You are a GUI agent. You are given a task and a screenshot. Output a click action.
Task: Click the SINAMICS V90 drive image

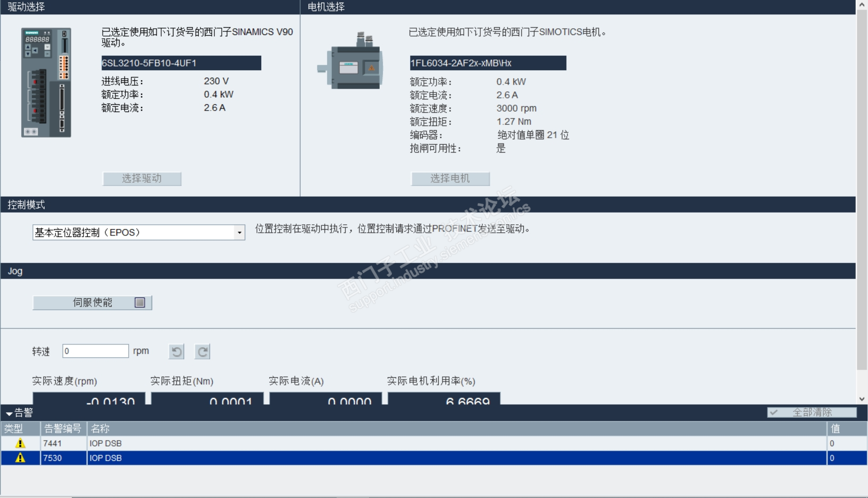pos(46,82)
